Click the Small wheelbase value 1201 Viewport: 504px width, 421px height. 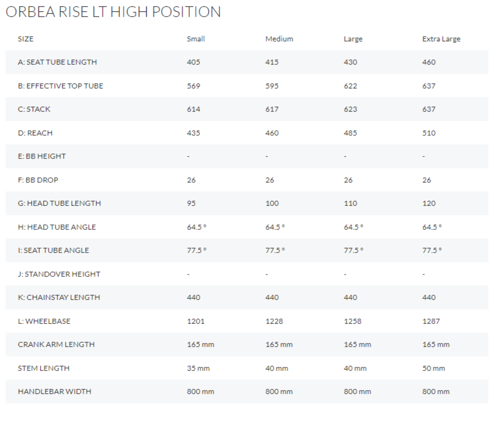[196, 321]
